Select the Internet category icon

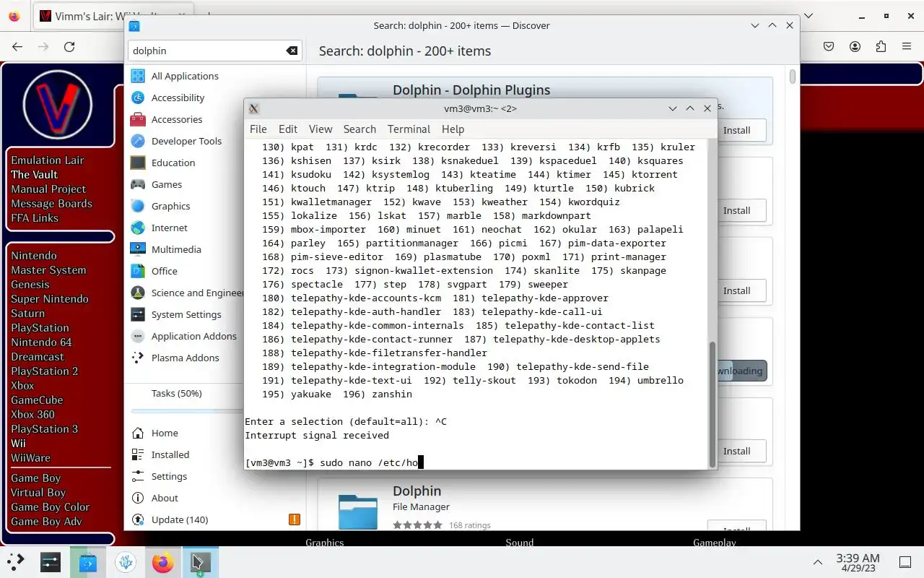pos(138,228)
